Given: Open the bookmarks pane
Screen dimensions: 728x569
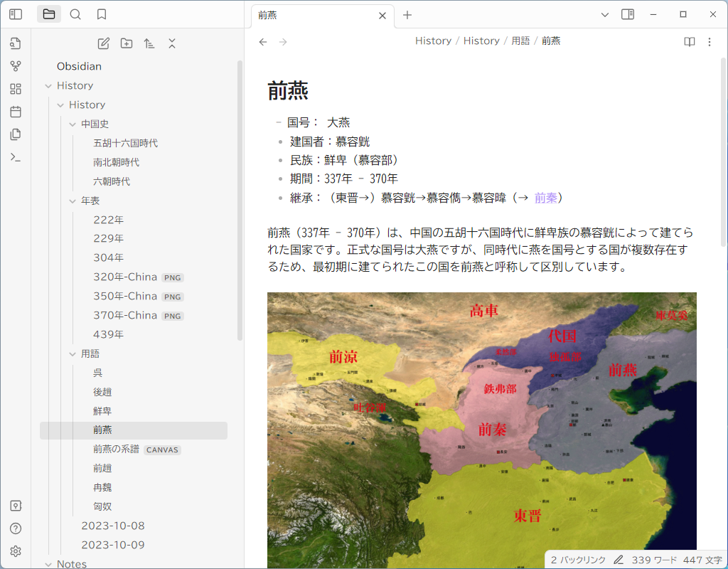Looking at the screenshot, I should [x=102, y=14].
